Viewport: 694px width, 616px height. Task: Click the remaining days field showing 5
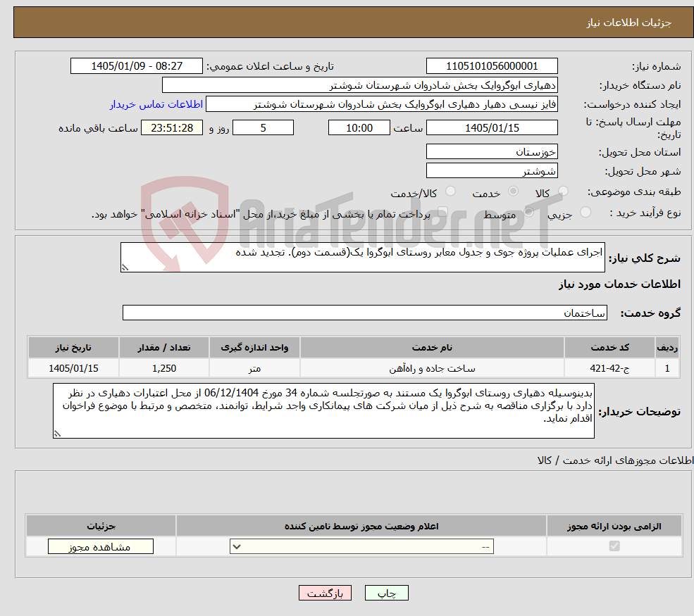(x=263, y=128)
